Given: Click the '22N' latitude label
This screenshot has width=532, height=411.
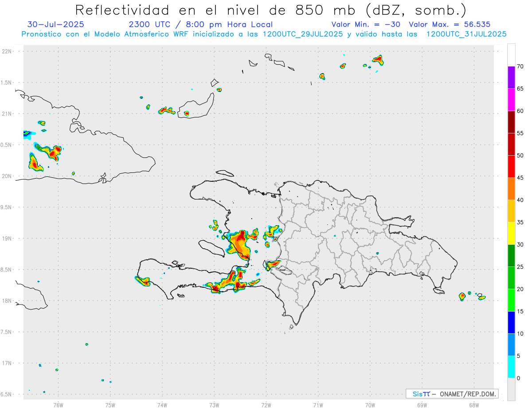Looking at the screenshot, I should point(7,51).
